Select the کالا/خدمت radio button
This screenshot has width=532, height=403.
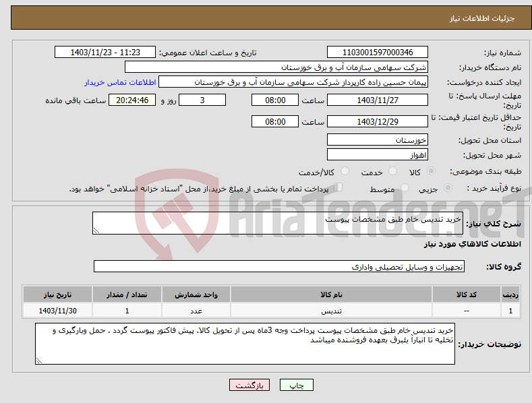click(345, 171)
